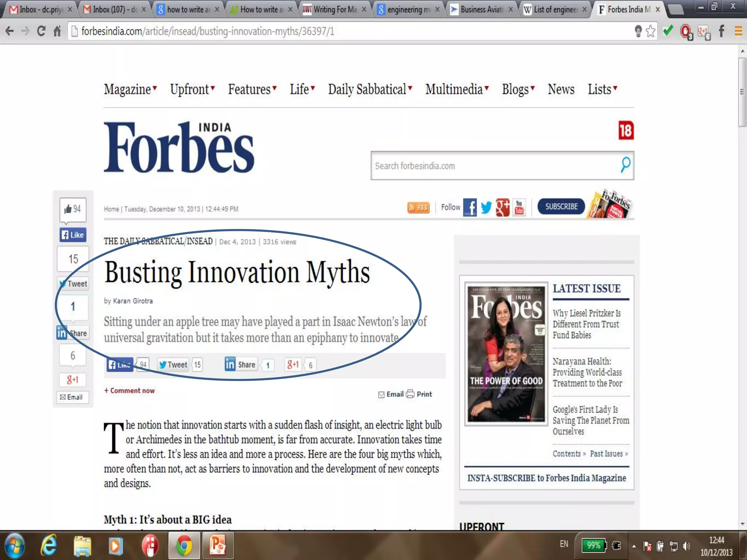Launch Internet Explorer from taskbar
Image resolution: width=747 pixels, height=560 pixels.
click(49, 546)
